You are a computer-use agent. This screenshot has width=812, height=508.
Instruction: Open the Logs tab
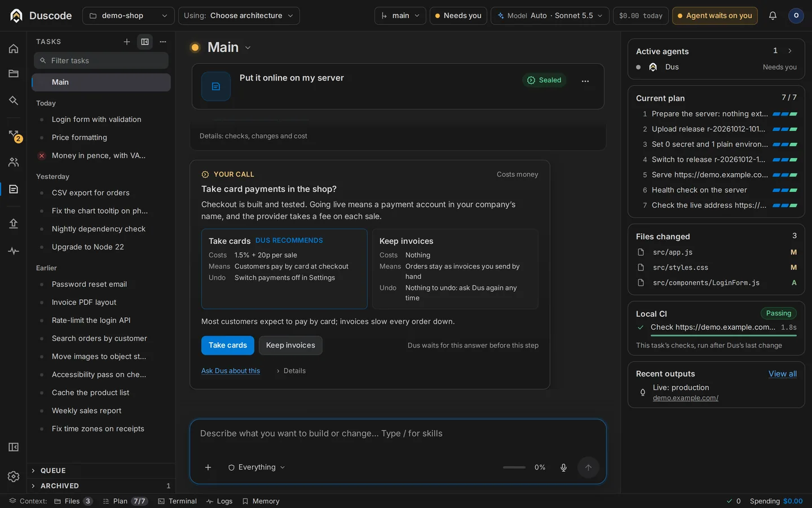[219, 501]
